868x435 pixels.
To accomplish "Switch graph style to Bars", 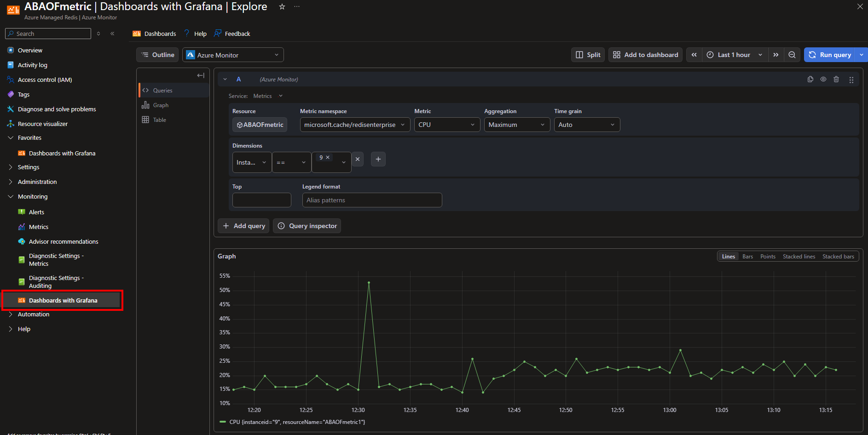I will [747, 257].
